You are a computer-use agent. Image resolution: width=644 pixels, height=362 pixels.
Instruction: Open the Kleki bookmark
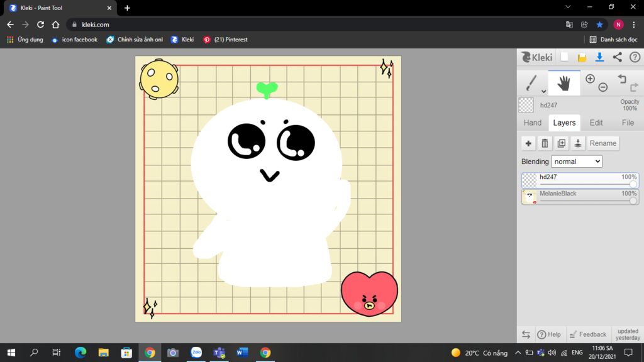tap(182, 40)
